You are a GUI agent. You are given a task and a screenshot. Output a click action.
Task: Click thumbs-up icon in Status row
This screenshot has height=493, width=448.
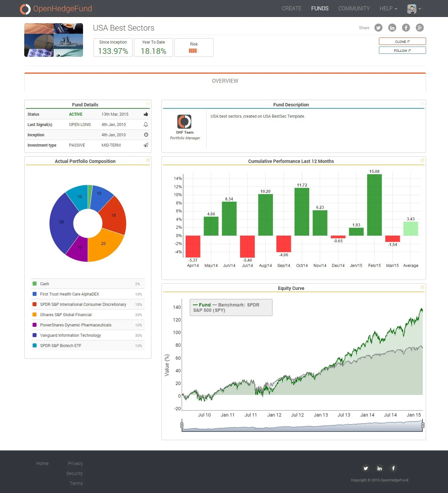[146, 114]
